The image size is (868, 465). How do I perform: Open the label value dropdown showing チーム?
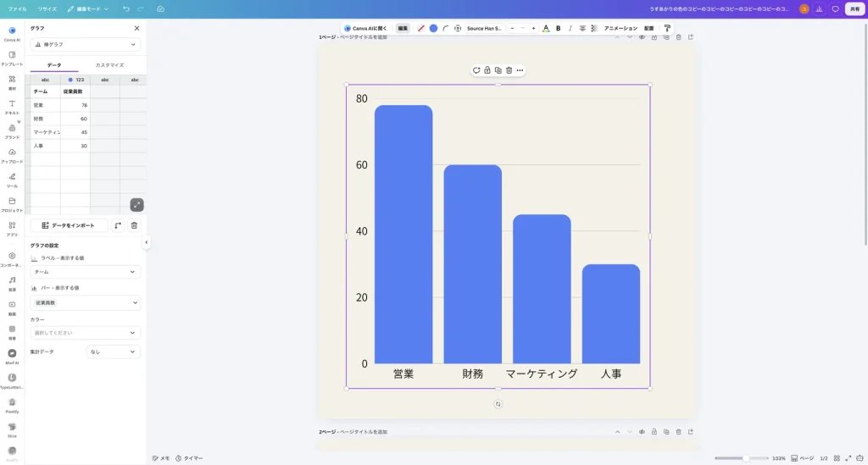click(x=86, y=272)
